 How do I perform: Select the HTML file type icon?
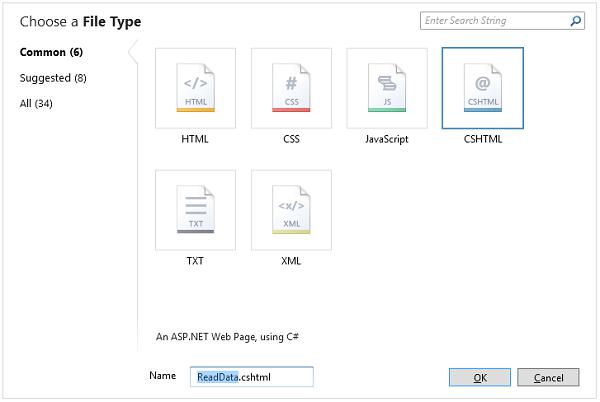pyautogui.click(x=196, y=88)
